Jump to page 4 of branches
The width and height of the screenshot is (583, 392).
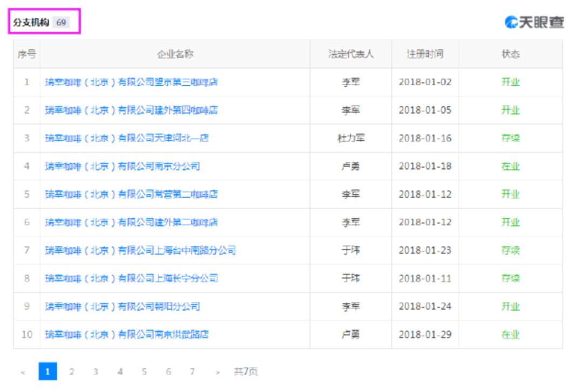click(x=120, y=372)
